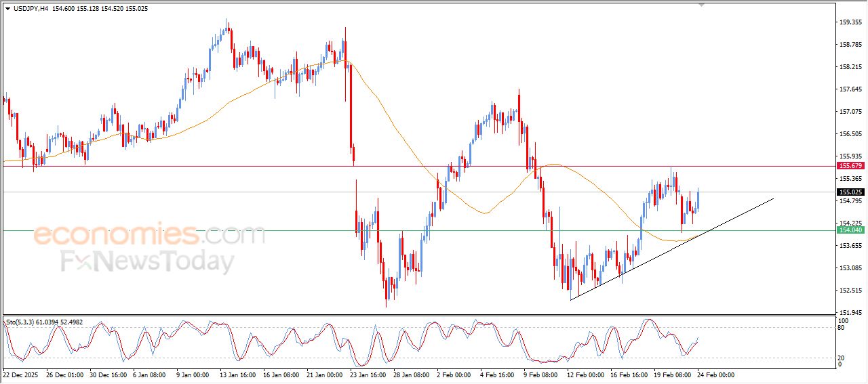This screenshot has width=868, height=384.
Task: Click the gray chart shift marker triangle
Action: (701, 5)
